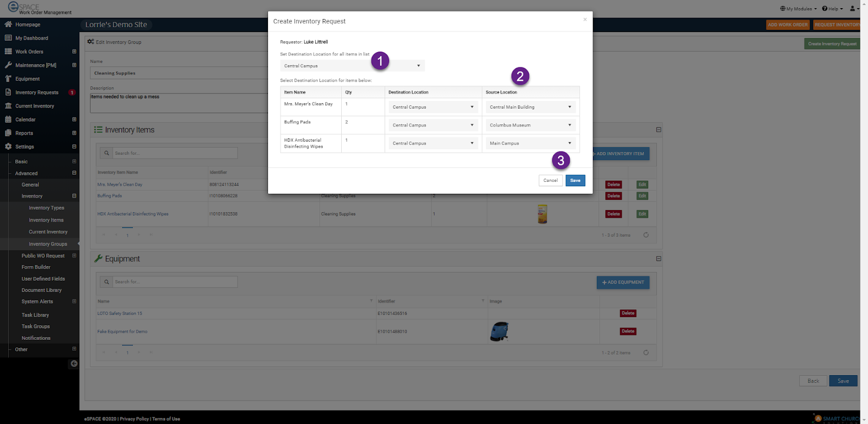Change Source Location for HDX Antibacterial Wipes
The width and height of the screenshot is (868, 424).
[530, 143]
